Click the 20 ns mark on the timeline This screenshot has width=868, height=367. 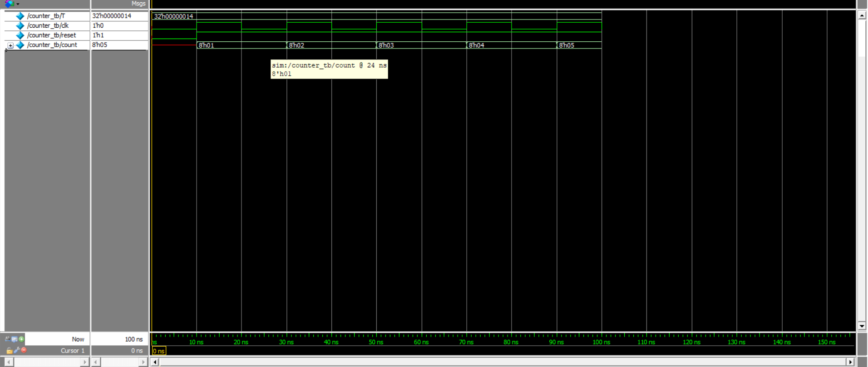pos(241,342)
